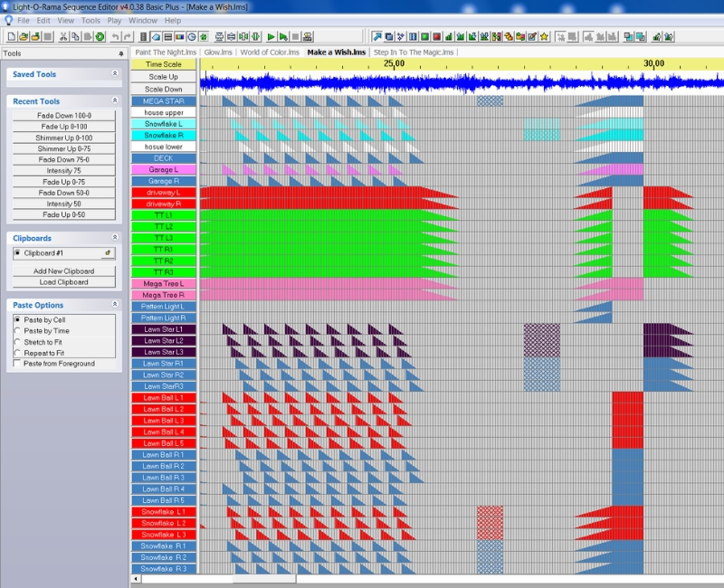Select the Clipboard #1 radio button
Viewport: 724px width, 588px height.
coord(17,253)
